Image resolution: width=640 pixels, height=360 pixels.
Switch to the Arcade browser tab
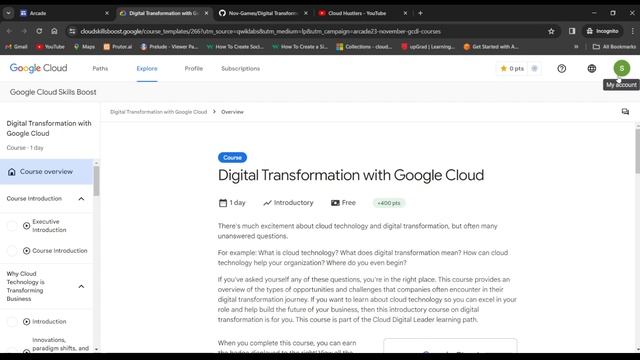(x=64, y=13)
